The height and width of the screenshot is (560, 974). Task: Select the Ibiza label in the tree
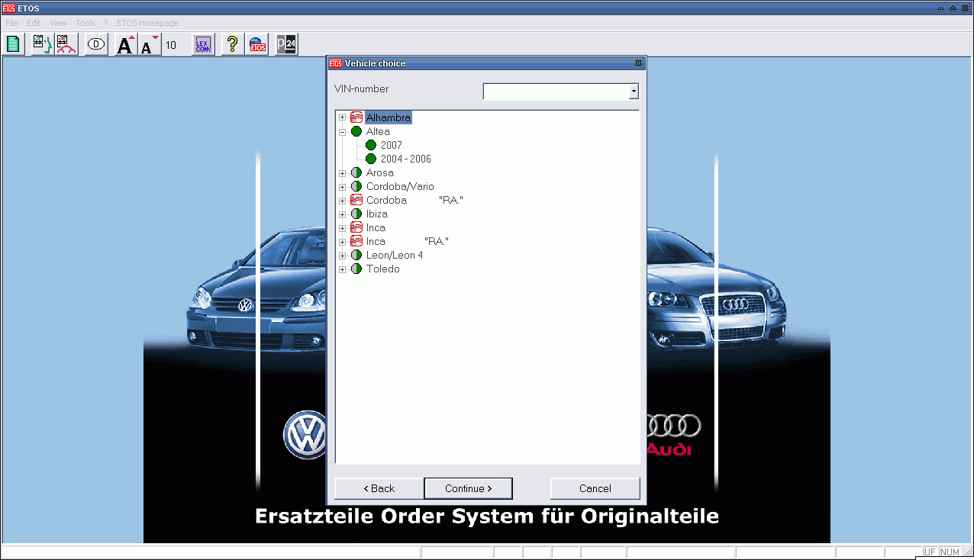tap(377, 214)
